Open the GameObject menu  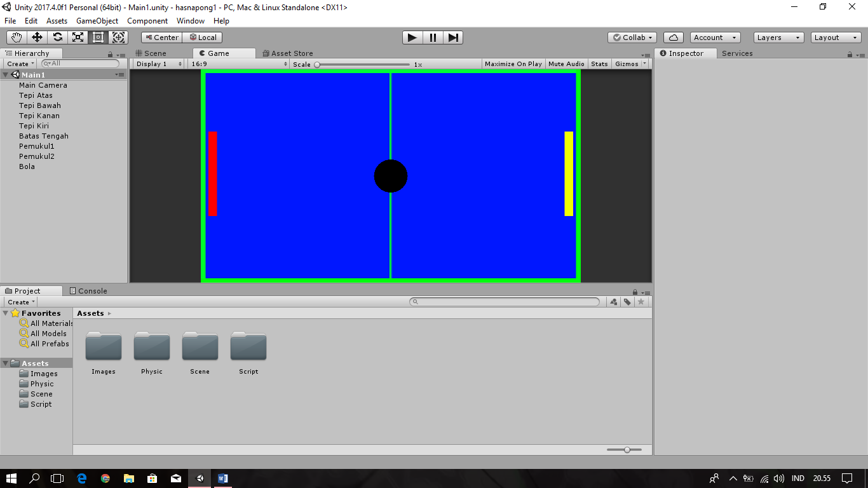coord(97,21)
